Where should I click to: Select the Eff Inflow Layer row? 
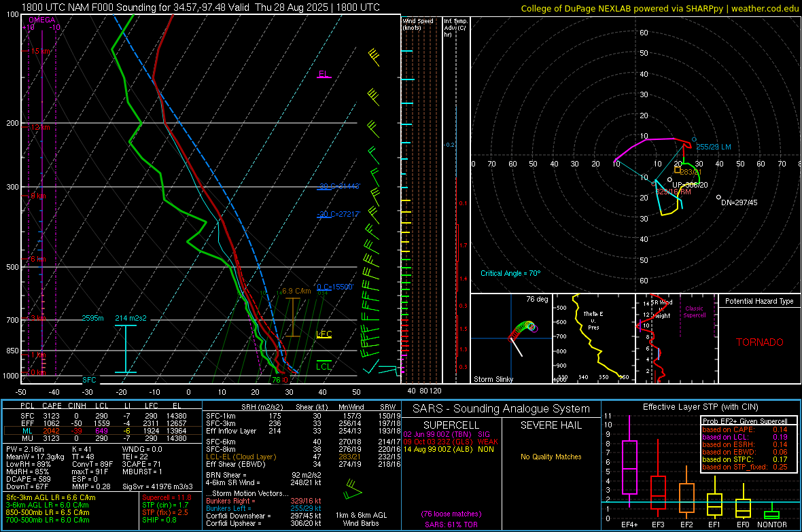(x=303, y=431)
